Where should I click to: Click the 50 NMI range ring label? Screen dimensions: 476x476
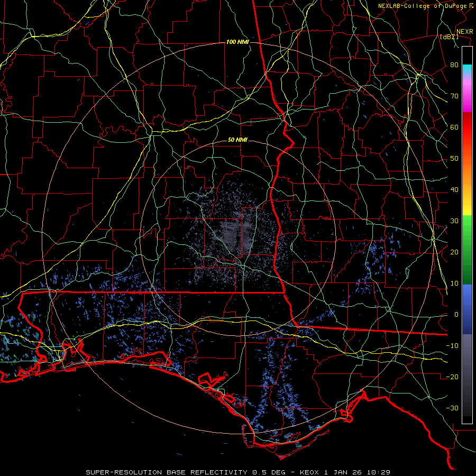click(237, 140)
